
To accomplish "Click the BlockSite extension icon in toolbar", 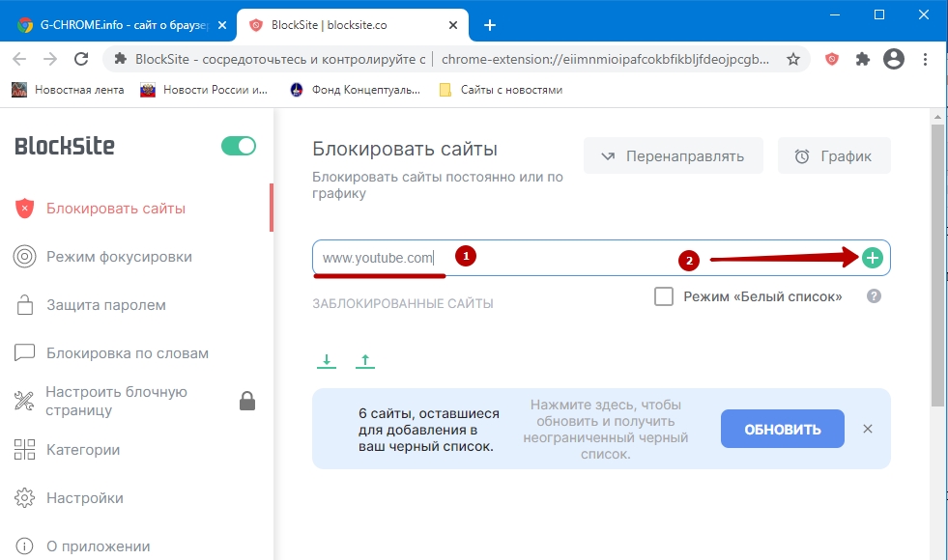I will pyautogui.click(x=831, y=59).
